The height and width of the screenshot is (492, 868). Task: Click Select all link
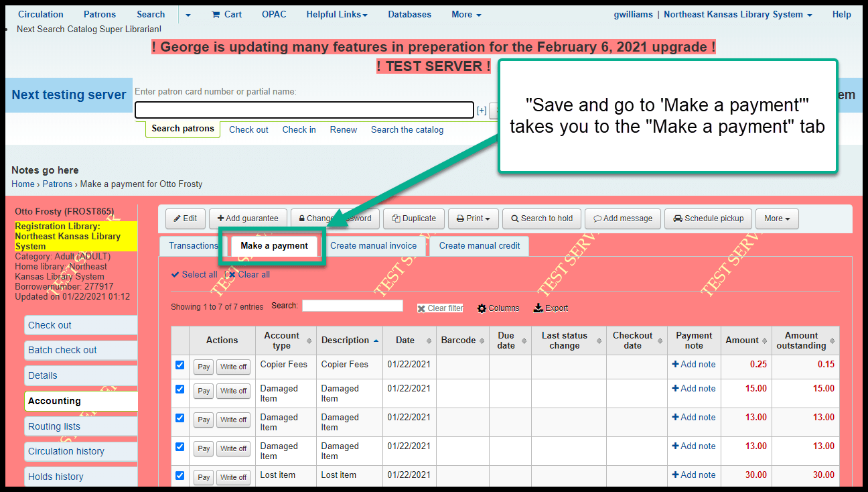coord(194,274)
